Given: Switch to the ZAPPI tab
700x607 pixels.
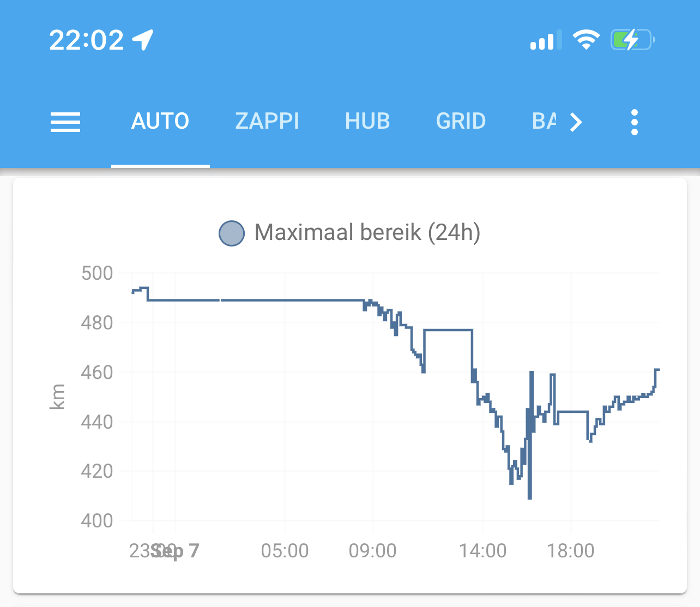Looking at the screenshot, I should [x=267, y=121].
